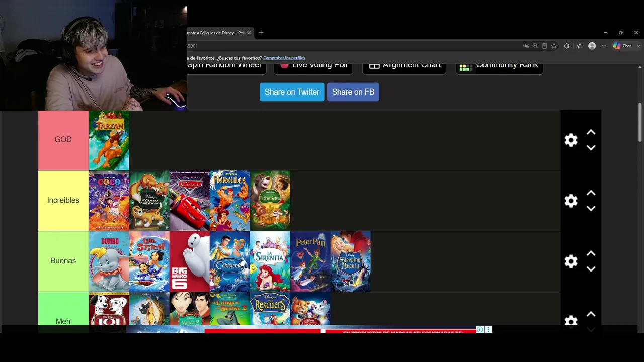This screenshot has width=644, height=362.
Task: Open settings gear for GOD tier row
Action: 571,140
